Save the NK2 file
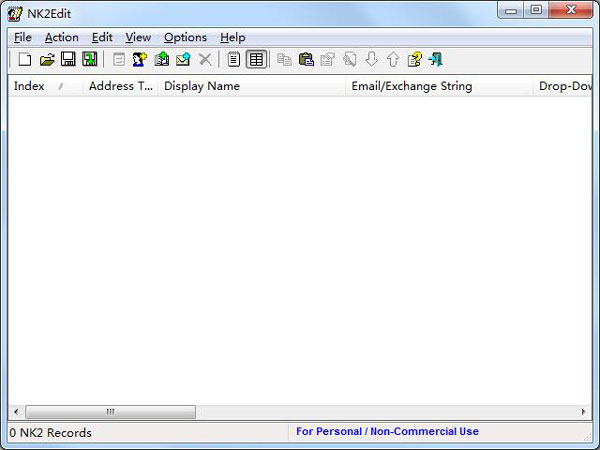600x450 pixels. 68,60
